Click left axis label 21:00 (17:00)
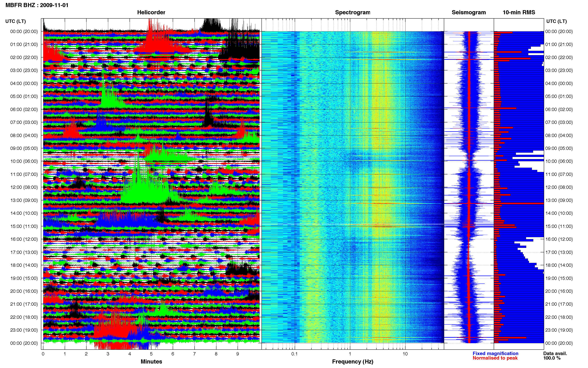The width and height of the screenshot is (588, 368). tap(24, 304)
